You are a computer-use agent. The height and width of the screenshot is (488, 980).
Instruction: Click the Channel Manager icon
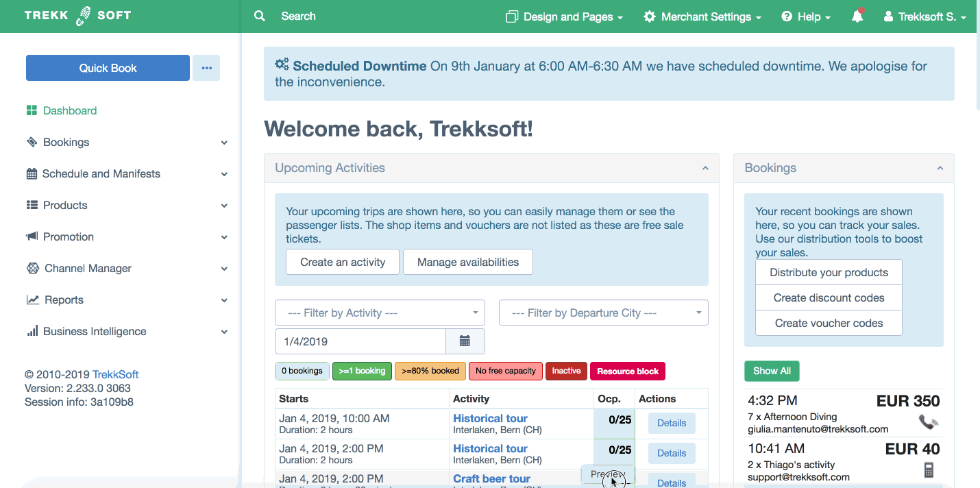32,268
